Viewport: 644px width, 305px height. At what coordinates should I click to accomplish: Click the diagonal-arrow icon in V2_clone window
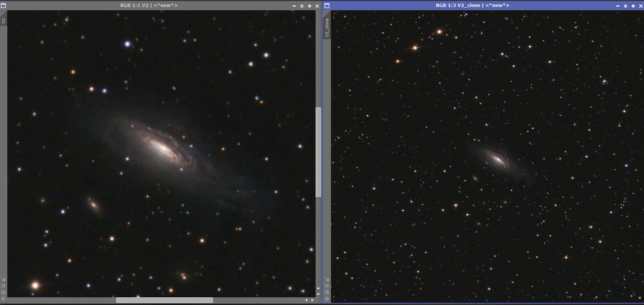[327, 279]
